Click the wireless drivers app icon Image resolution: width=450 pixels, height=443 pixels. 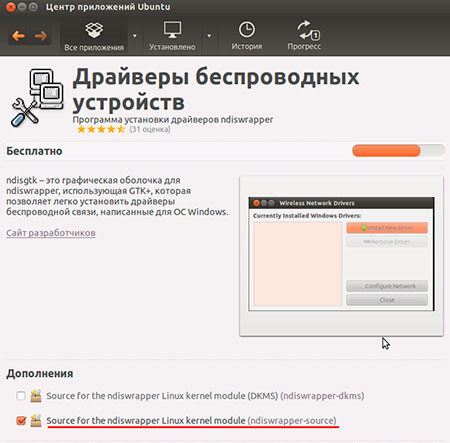coord(37,97)
